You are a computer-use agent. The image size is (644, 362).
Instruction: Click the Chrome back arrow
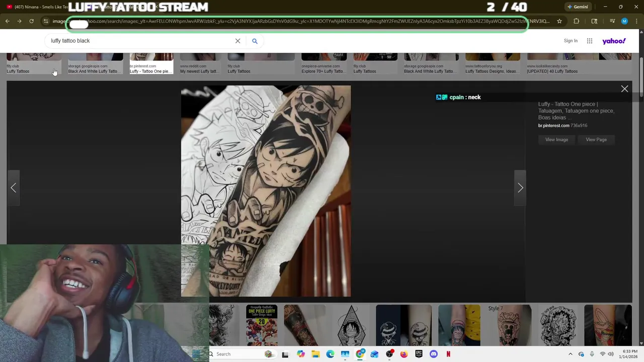(7, 21)
